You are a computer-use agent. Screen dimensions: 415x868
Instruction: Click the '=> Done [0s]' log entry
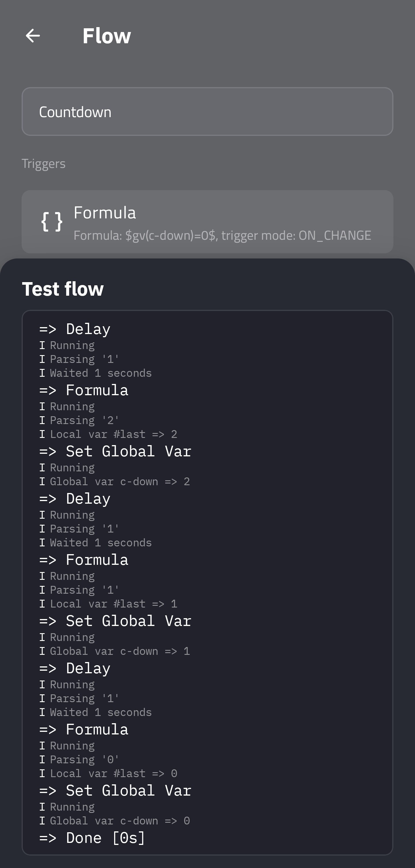click(92, 838)
